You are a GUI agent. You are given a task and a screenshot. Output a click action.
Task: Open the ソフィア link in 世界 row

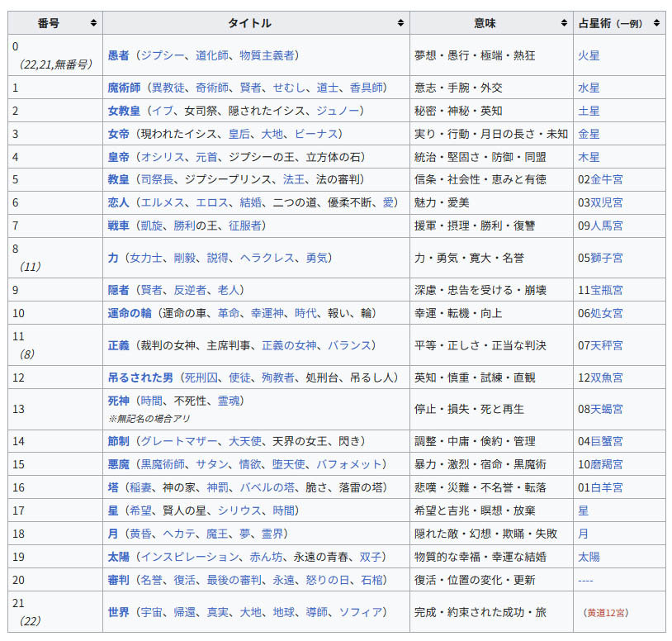coord(362,612)
